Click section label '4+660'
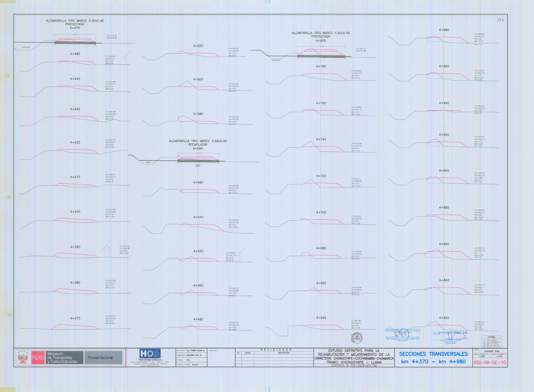The height and width of the screenshot is (392, 534). tap(321, 283)
